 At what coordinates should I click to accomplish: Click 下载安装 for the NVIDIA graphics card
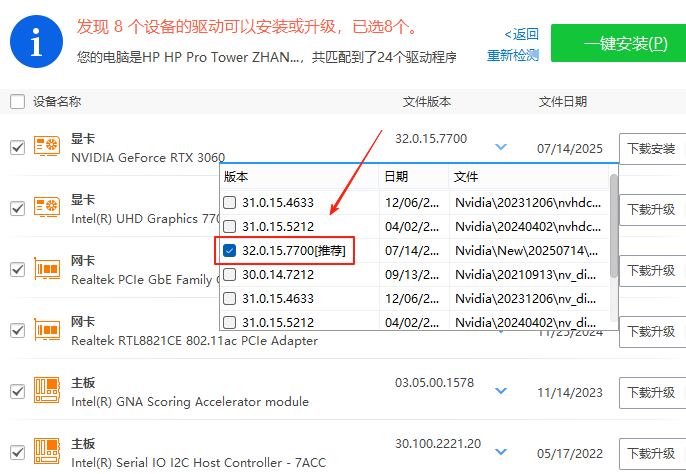651,149
